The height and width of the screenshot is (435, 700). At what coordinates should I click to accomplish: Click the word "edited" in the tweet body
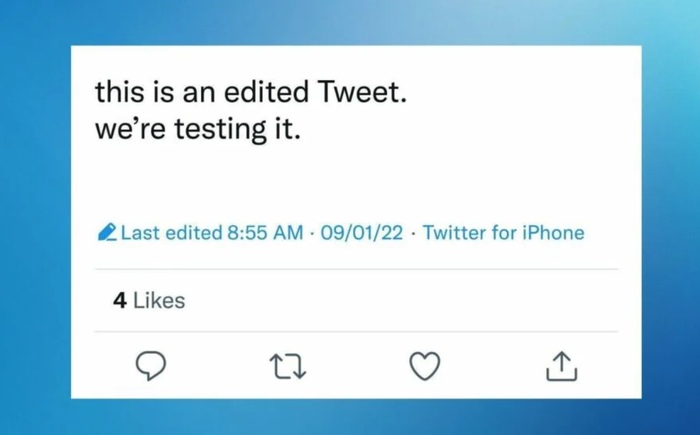pos(266,92)
